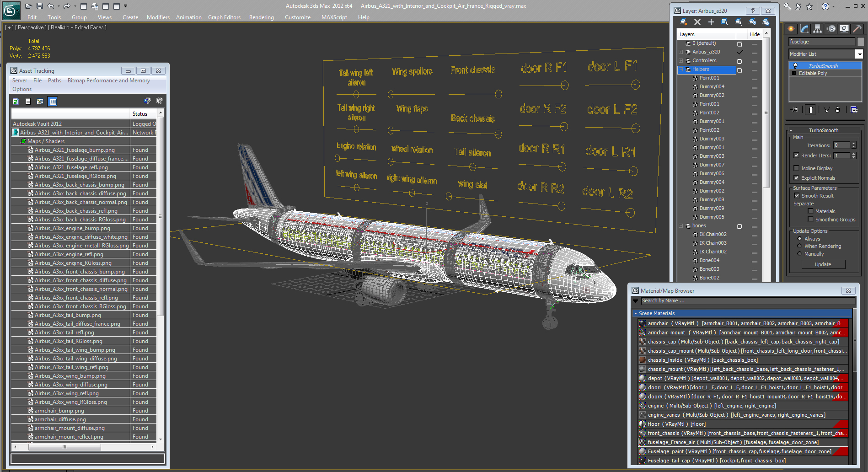This screenshot has height=472, width=868.
Task: Open the Modifiers menu
Action: (158, 17)
